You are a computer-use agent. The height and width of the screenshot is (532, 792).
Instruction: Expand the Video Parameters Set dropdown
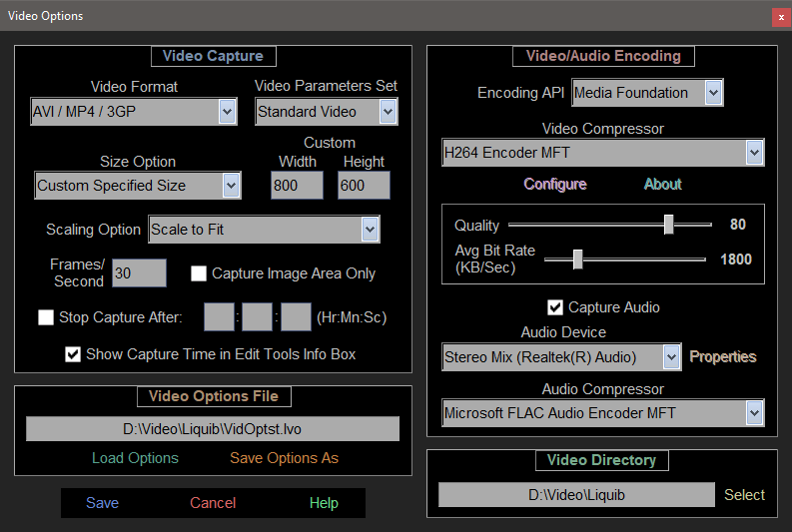tap(388, 112)
